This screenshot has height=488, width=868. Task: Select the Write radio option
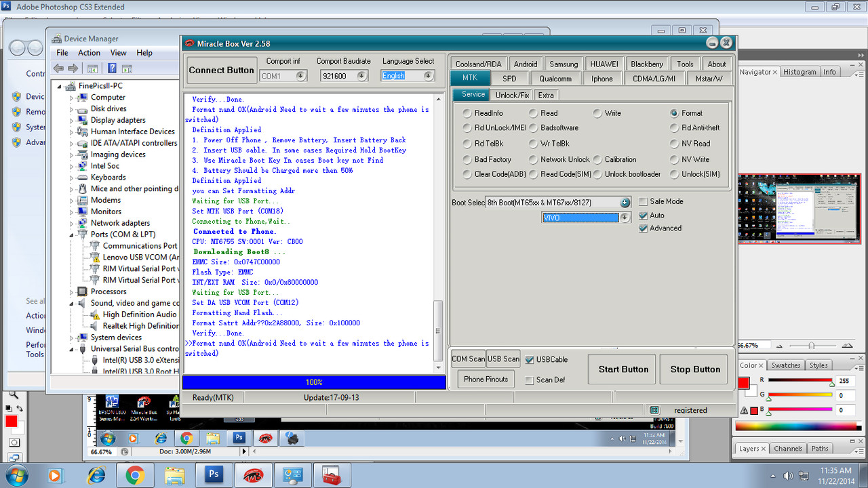(x=608, y=113)
